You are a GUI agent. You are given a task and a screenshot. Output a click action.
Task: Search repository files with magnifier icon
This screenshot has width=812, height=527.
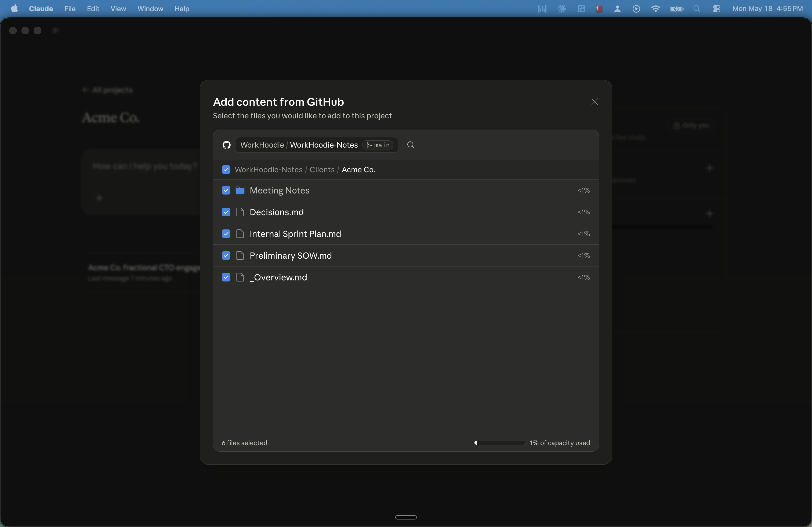coord(411,145)
